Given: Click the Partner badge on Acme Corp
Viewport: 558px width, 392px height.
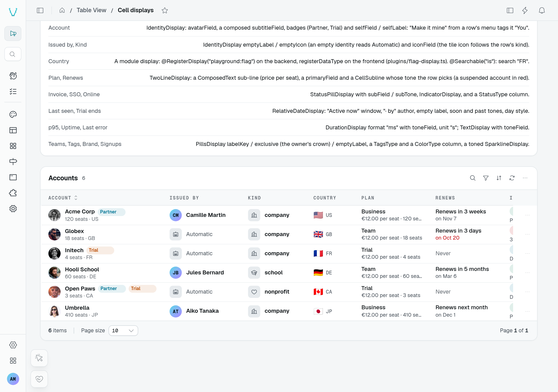Looking at the screenshot, I should [111, 212].
